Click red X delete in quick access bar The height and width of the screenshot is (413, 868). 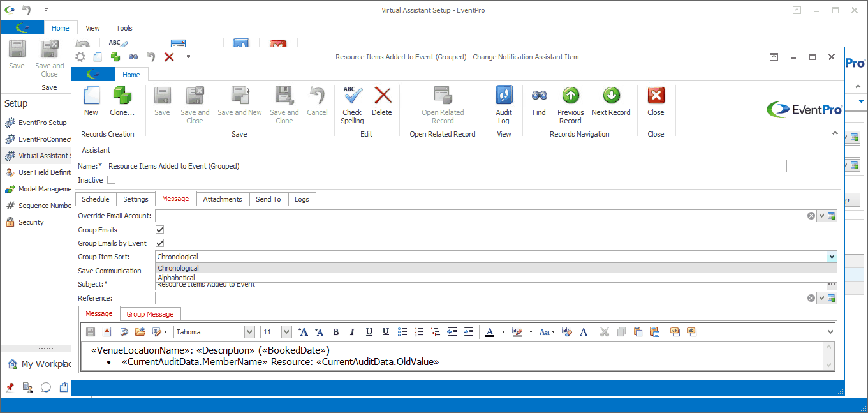(169, 57)
